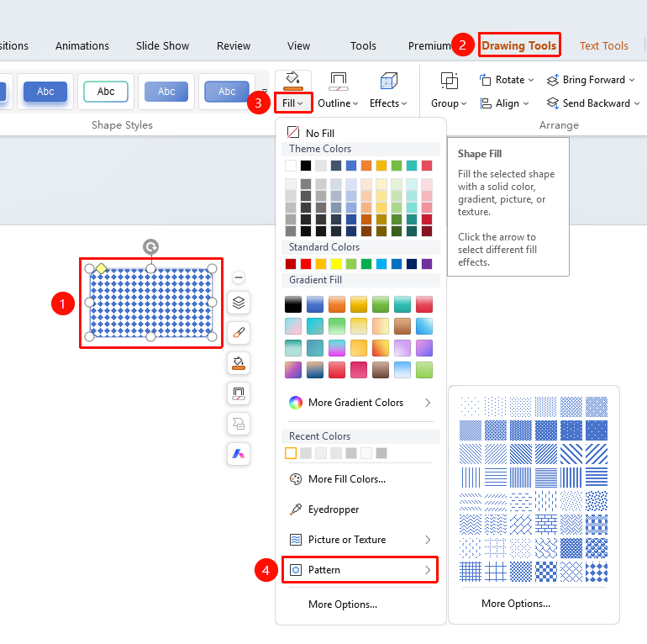Pick the purple standard color swatch
647x644 pixels.
[427, 264]
